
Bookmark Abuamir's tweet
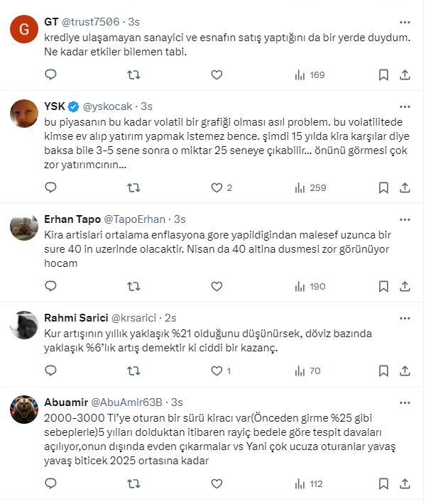point(383,484)
